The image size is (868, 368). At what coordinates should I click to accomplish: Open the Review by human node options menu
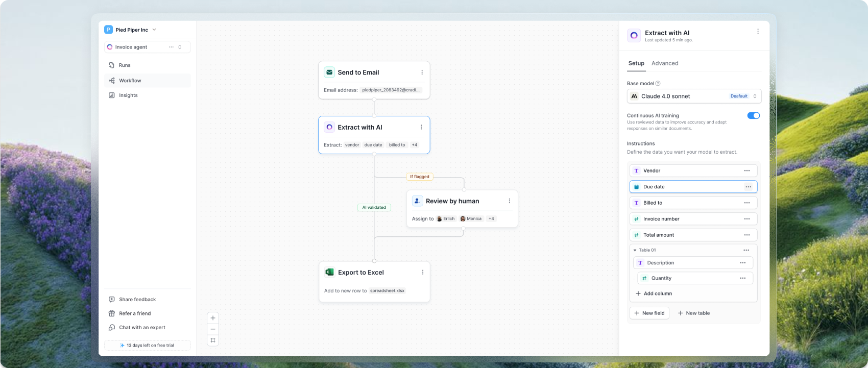click(510, 201)
